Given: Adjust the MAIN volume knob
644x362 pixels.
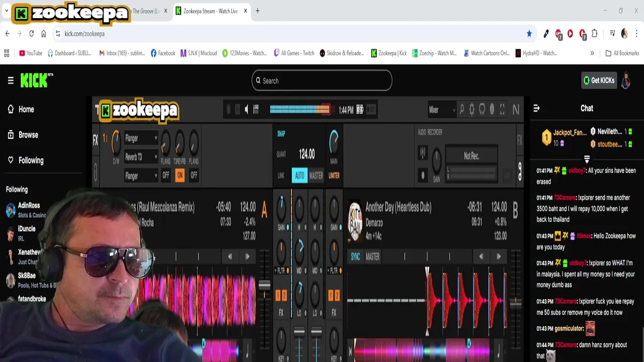Looking at the screenshot, I should pyautogui.click(x=334, y=142).
